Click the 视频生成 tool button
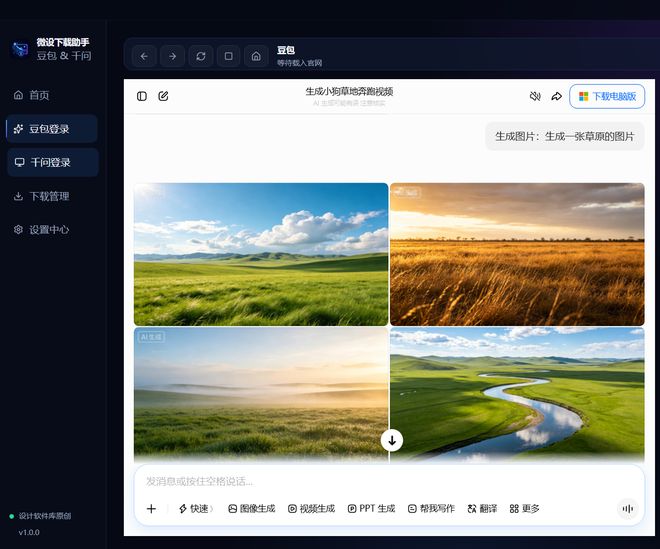This screenshot has height=549, width=660. (311, 509)
